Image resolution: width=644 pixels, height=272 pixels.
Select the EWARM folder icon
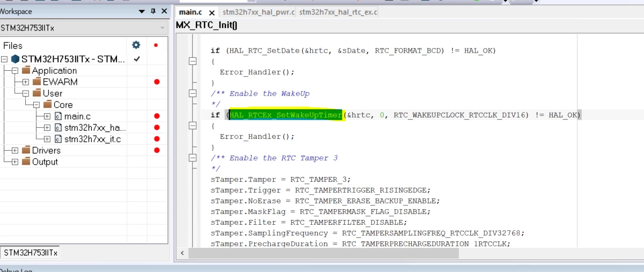click(36, 82)
